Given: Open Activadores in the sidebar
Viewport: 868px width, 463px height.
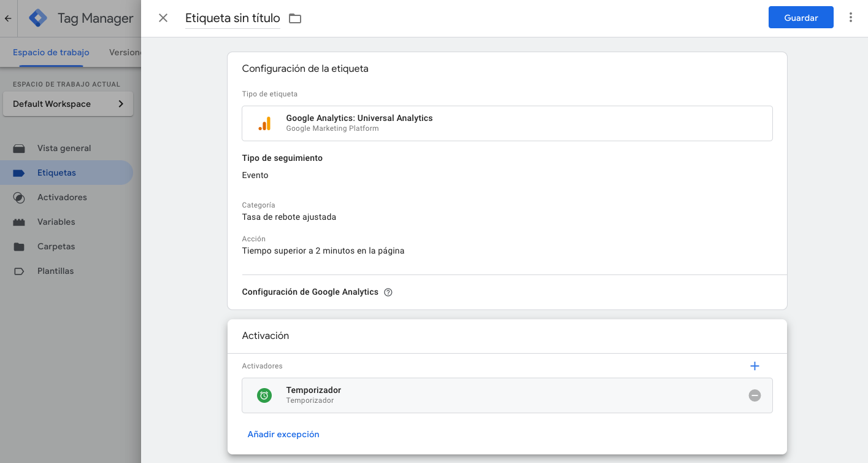Looking at the screenshot, I should click(66, 197).
